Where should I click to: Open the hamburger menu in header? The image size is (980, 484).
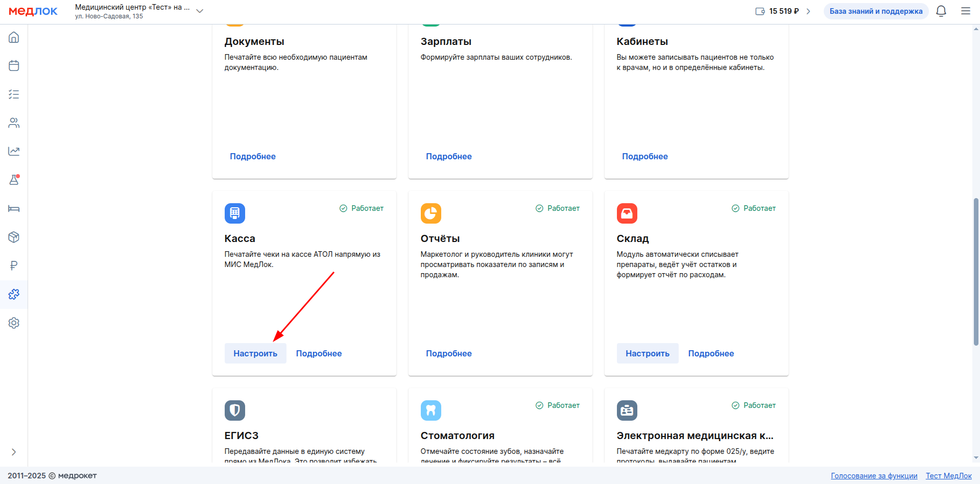pyautogui.click(x=965, y=11)
